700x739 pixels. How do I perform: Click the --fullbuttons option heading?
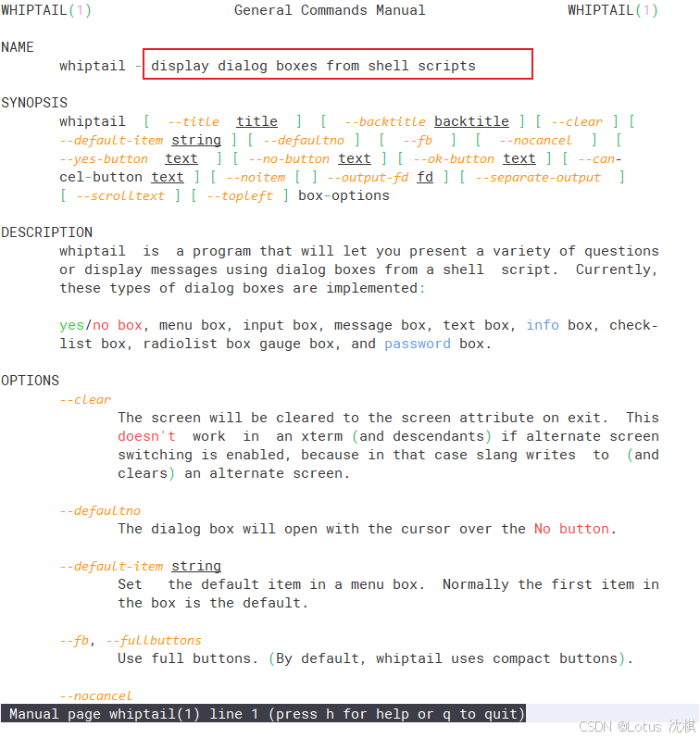[154, 641]
